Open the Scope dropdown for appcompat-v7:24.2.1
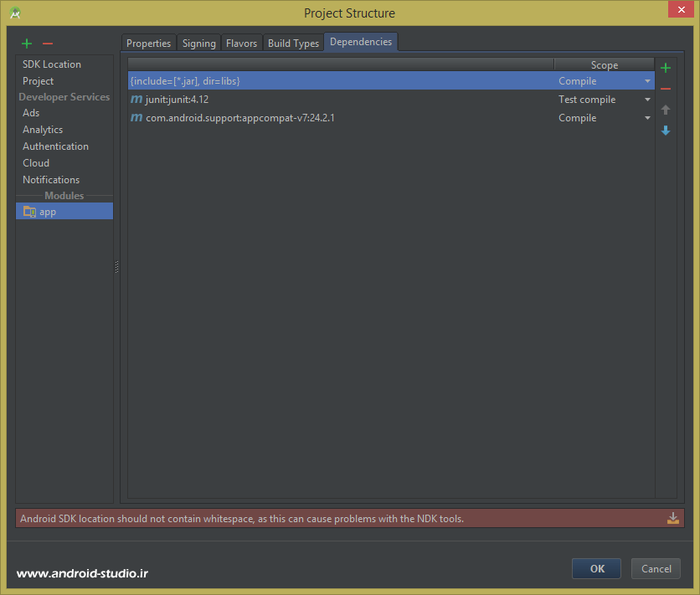Screen dimensions: 700x595 pos(647,118)
